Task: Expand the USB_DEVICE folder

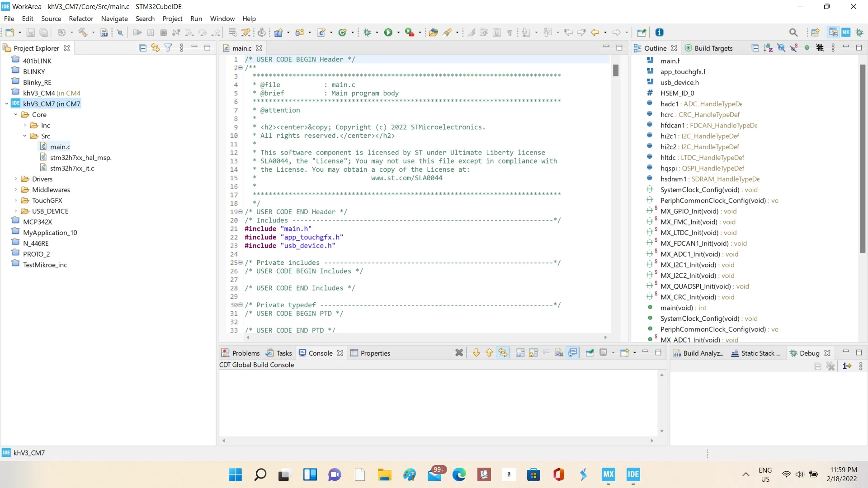Action: pyautogui.click(x=16, y=211)
